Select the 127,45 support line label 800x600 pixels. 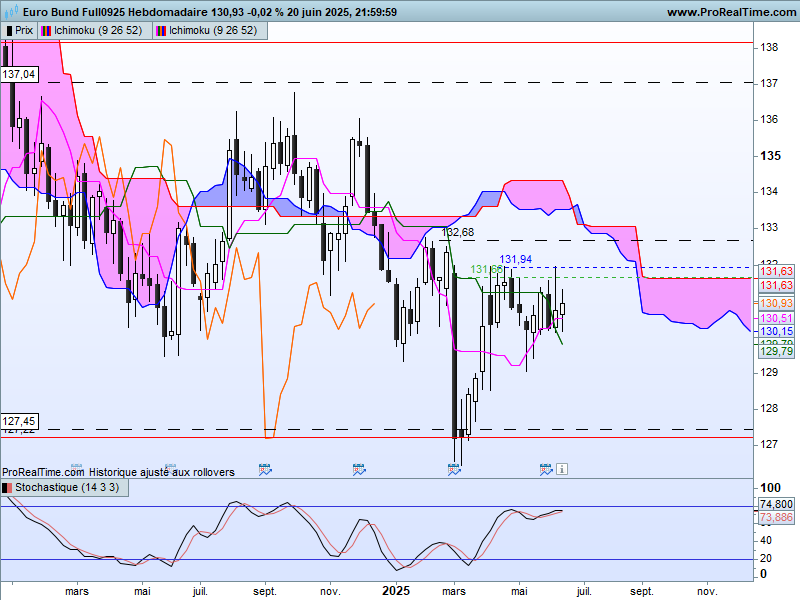19,421
